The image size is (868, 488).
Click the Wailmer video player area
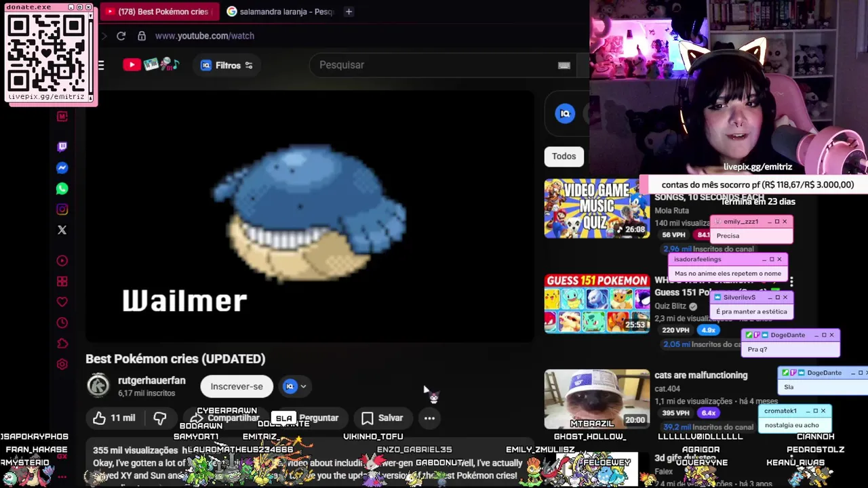click(x=310, y=217)
